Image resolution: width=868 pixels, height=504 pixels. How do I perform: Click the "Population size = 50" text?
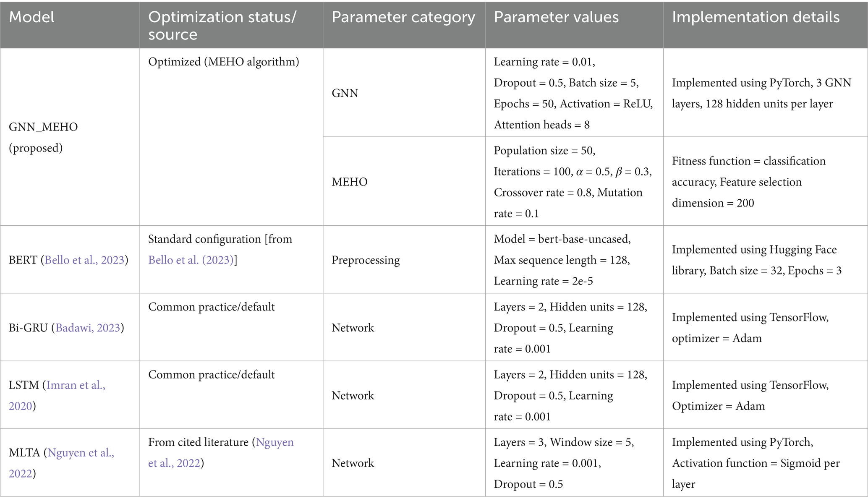pyautogui.click(x=544, y=151)
